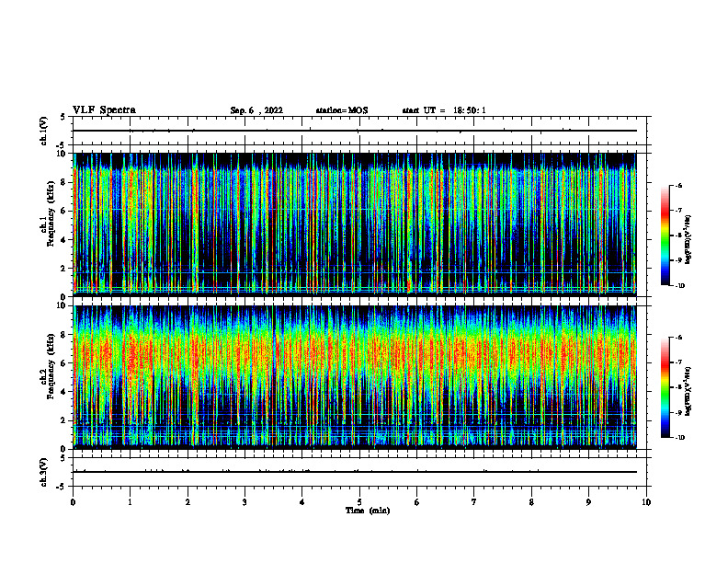Click the ch.1 color bar log(PSD) label
This screenshot has width=728, height=563.
tap(688, 240)
